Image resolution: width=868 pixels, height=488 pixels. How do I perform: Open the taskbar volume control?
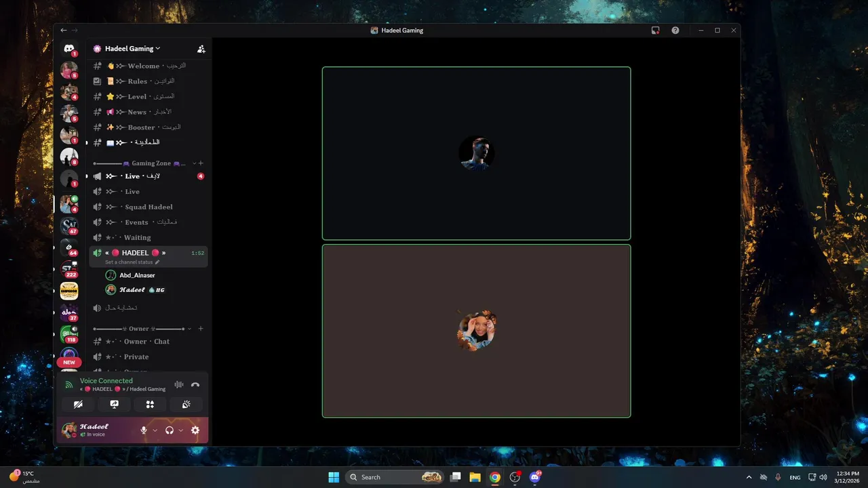pos(823,477)
